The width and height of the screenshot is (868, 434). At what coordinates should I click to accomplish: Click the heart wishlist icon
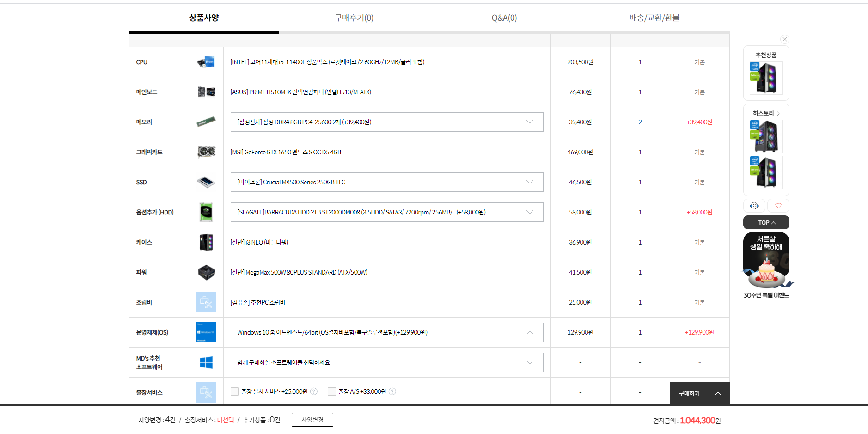(778, 206)
